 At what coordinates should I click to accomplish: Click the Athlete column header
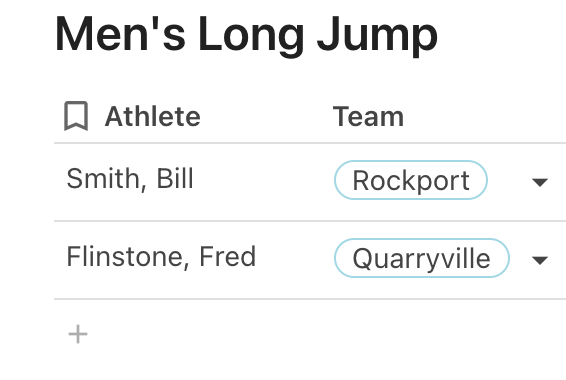pyautogui.click(x=152, y=117)
